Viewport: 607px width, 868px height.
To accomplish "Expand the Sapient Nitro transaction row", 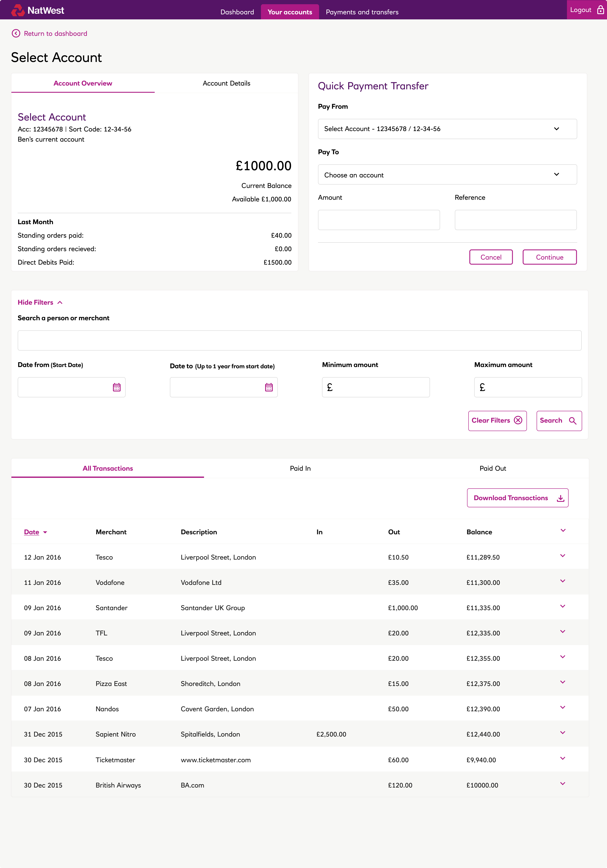I will pos(563,733).
